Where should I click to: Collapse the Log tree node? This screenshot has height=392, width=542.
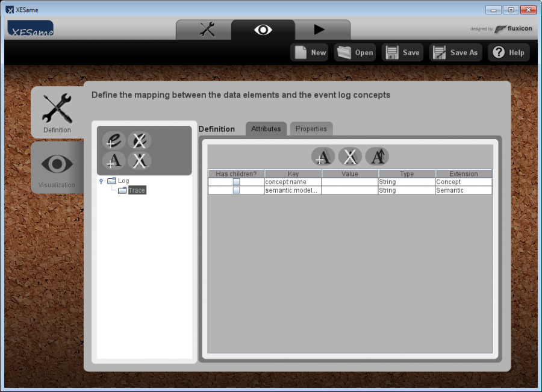pyautogui.click(x=101, y=181)
